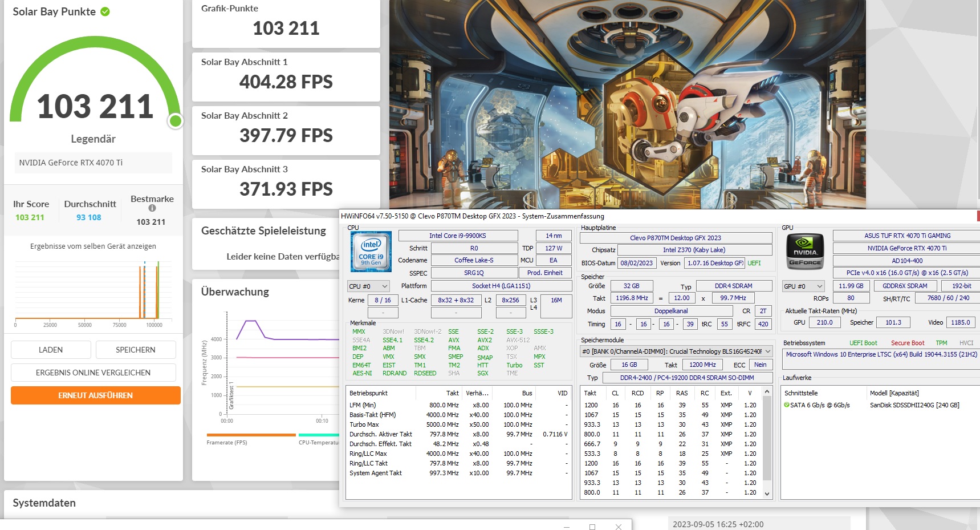Click the Intel Core i9 logo in HWiNFO64
Viewport: 980px width, 530px height.
coord(371,251)
